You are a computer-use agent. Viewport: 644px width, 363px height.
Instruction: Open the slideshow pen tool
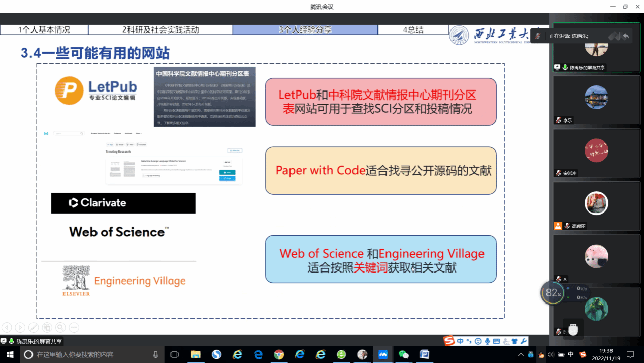[34, 327]
